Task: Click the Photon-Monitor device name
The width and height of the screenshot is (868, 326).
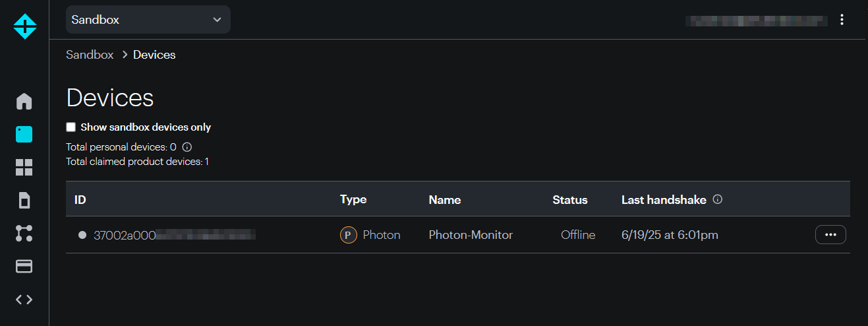Action: tap(471, 235)
